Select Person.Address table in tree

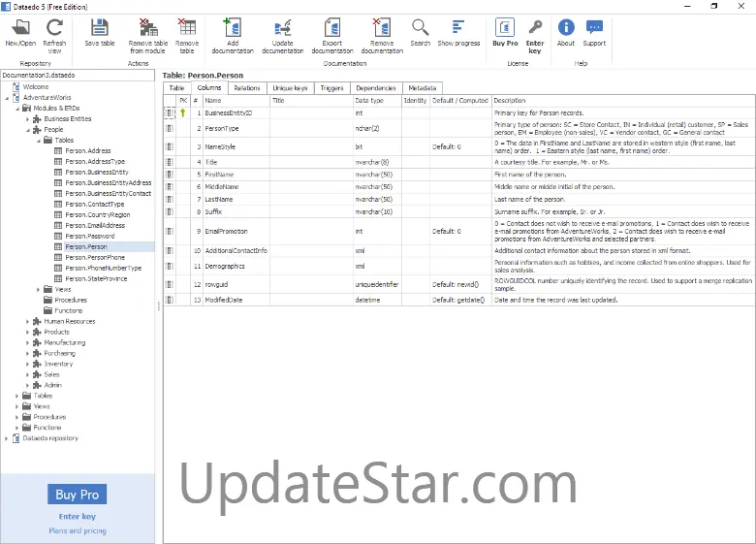[87, 151]
